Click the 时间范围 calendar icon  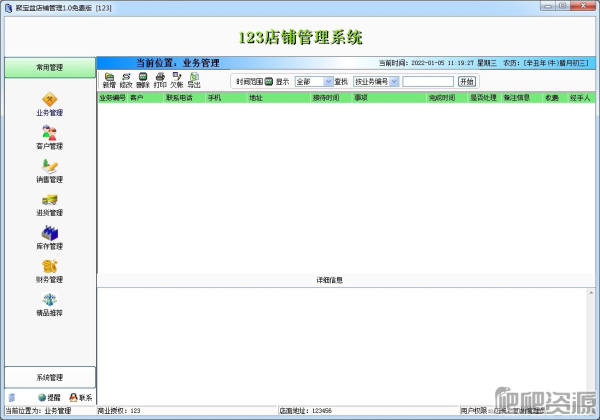268,81
